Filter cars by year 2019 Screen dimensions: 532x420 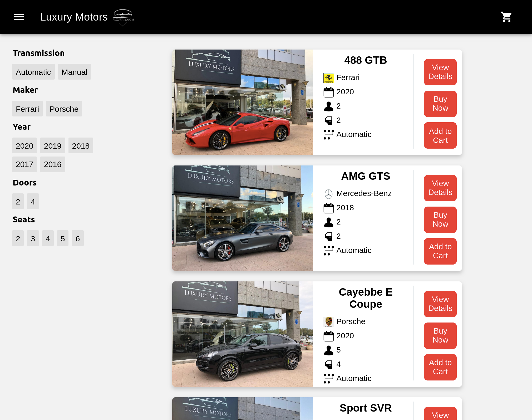coord(53,145)
